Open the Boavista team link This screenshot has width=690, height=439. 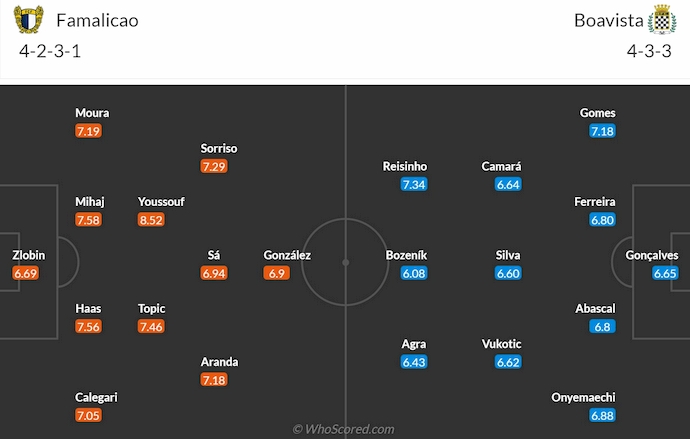point(607,20)
